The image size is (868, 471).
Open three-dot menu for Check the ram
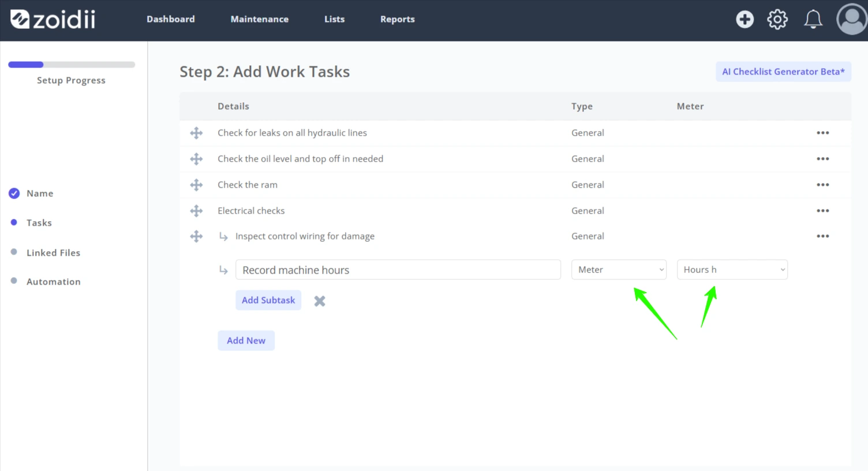point(822,185)
